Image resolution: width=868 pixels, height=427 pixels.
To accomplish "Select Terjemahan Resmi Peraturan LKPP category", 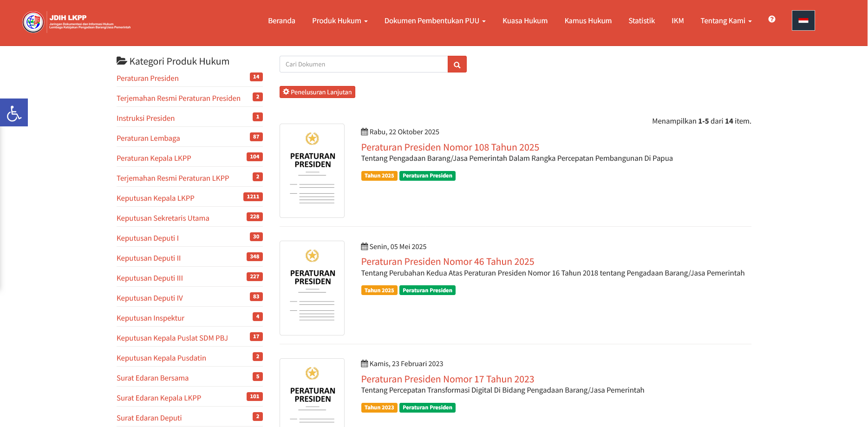I will click(173, 178).
